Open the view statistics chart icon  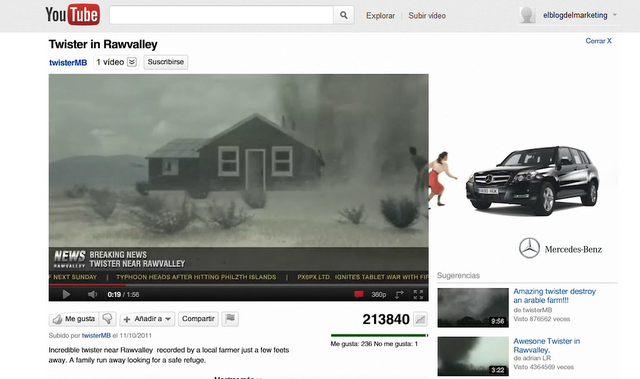420,319
